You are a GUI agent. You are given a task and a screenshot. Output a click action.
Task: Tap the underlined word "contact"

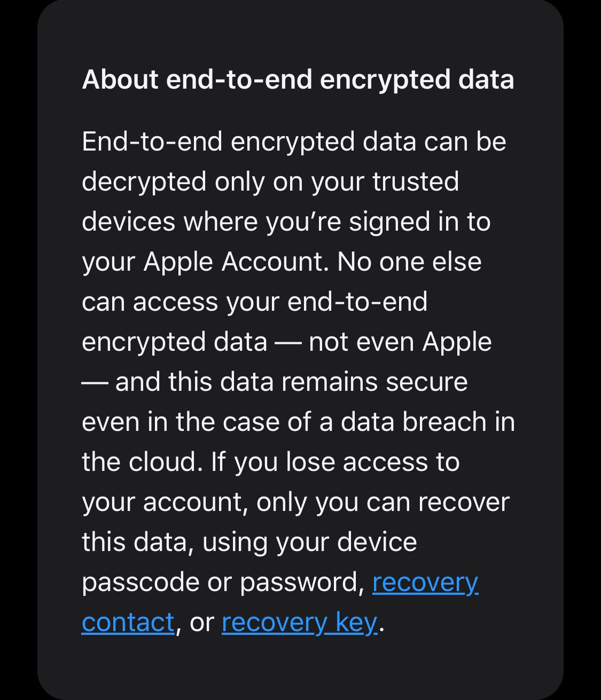(128, 622)
